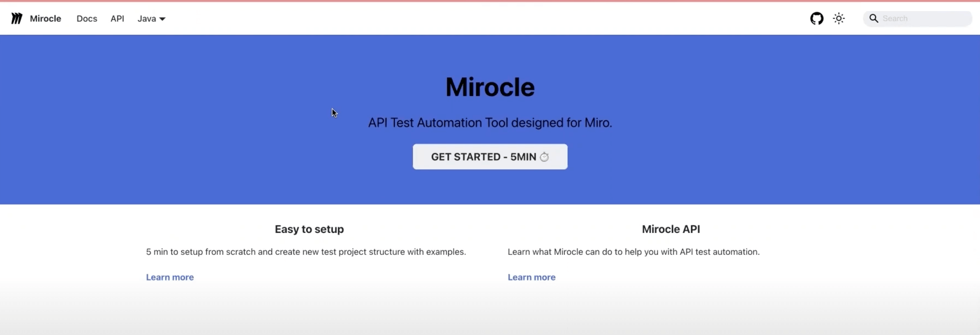Viewport: 980px width, 335px height.
Task: Click GET STARTED - 5MIN button
Action: click(x=490, y=156)
